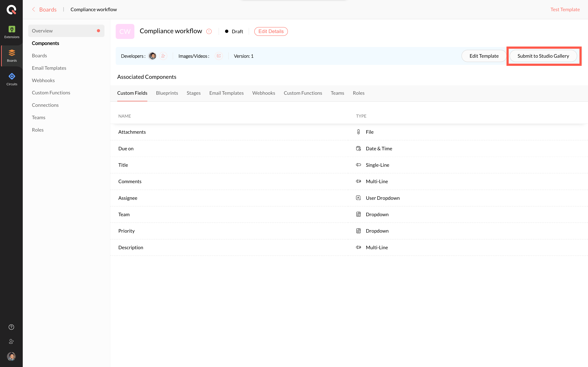The width and height of the screenshot is (588, 367).
Task: Click the add developer icon
Action: pos(163,56)
